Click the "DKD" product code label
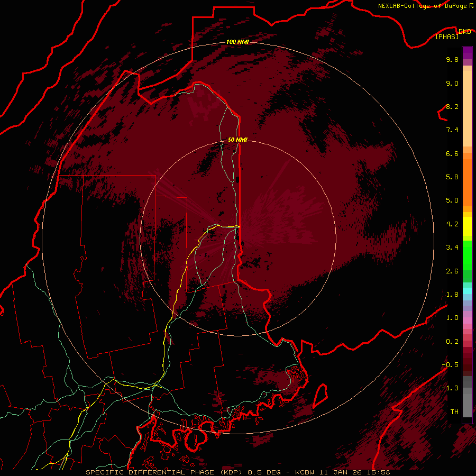 (x=464, y=31)
